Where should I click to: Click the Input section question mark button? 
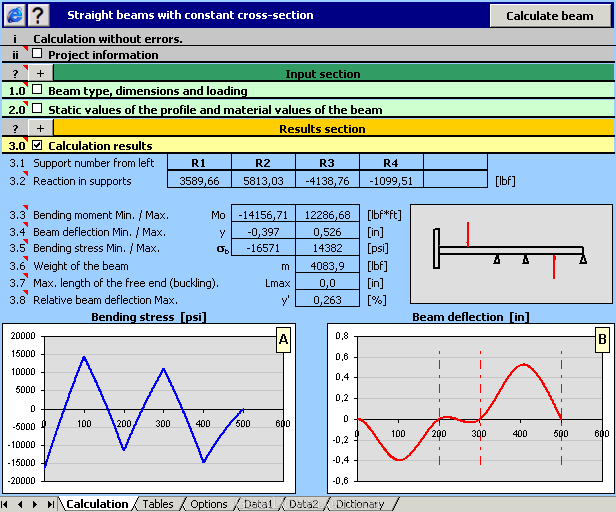tap(15, 73)
